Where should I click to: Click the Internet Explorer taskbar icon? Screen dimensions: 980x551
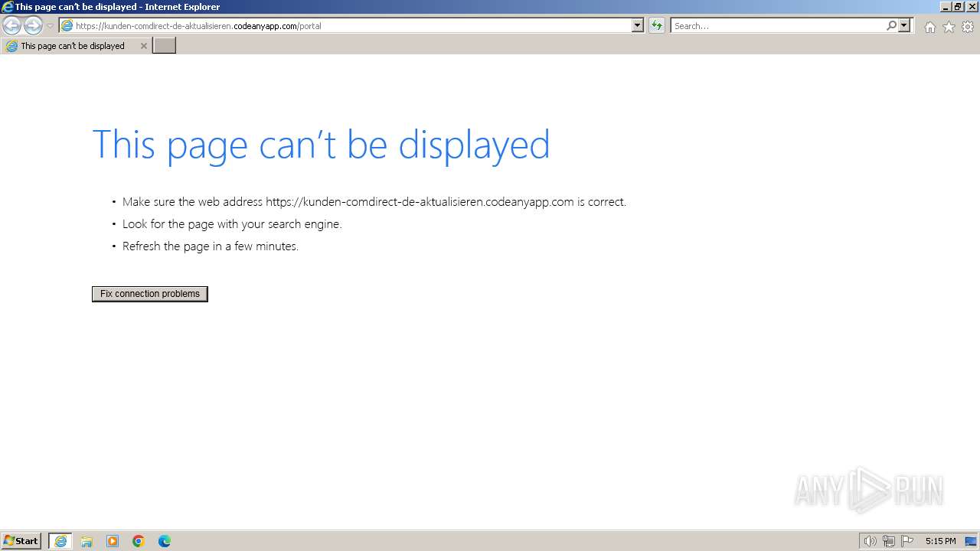click(x=60, y=541)
